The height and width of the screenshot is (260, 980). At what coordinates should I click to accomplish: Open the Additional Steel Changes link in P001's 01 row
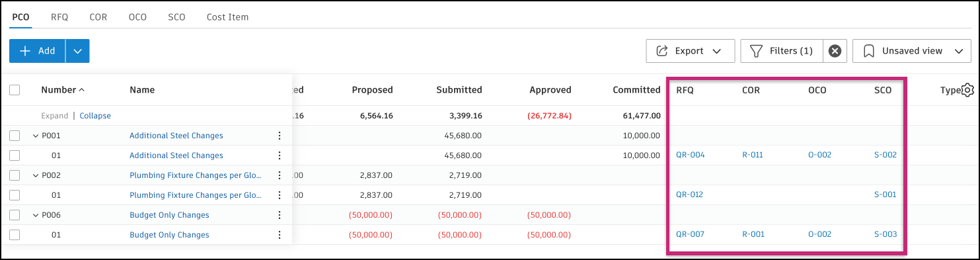[176, 155]
